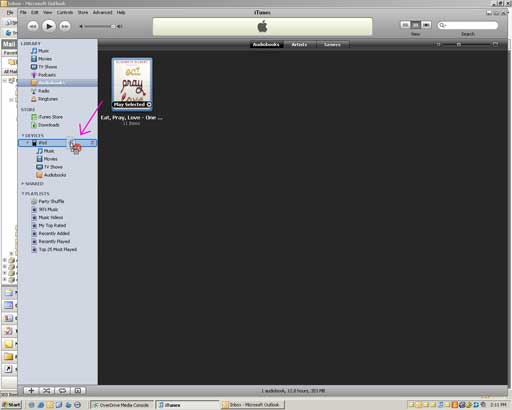Open the Advanced menu
The height and width of the screenshot is (410, 512).
[x=102, y=12]
